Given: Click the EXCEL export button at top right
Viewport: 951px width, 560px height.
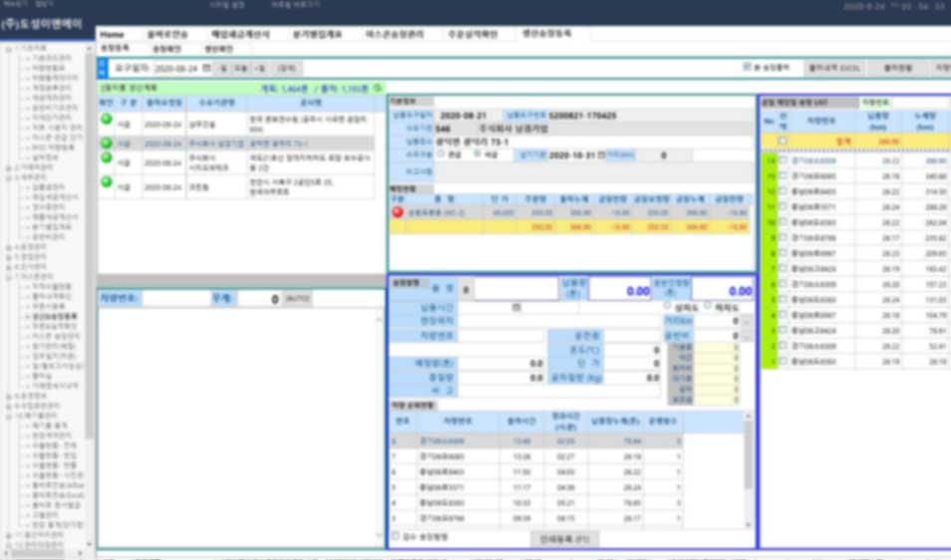Looking at the screenshot, I should point(833,68).
